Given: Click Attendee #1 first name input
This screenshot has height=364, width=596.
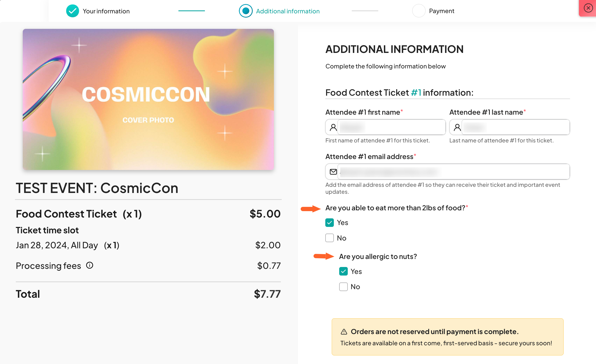Looking at the screenshot, I should (x=391, y=127).
